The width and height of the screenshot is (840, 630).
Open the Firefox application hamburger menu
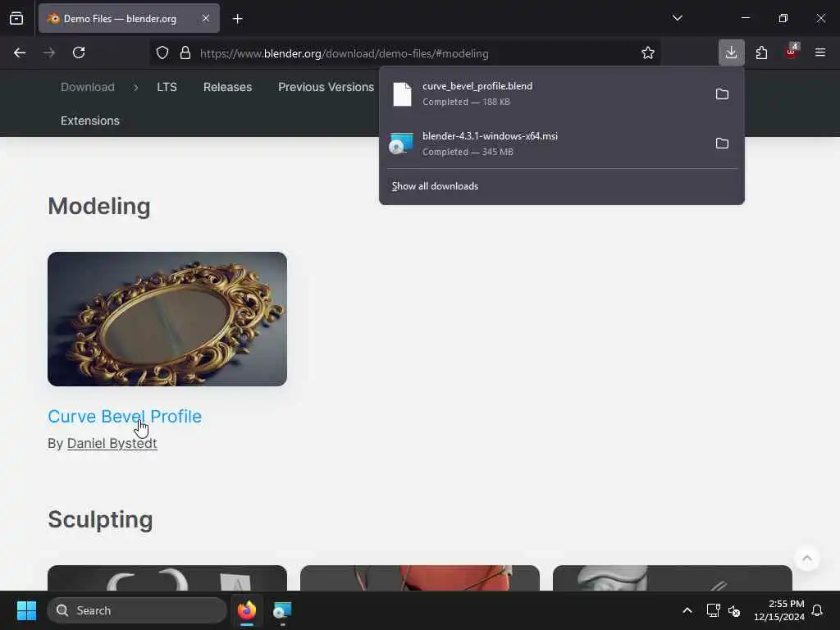[820, 52]
